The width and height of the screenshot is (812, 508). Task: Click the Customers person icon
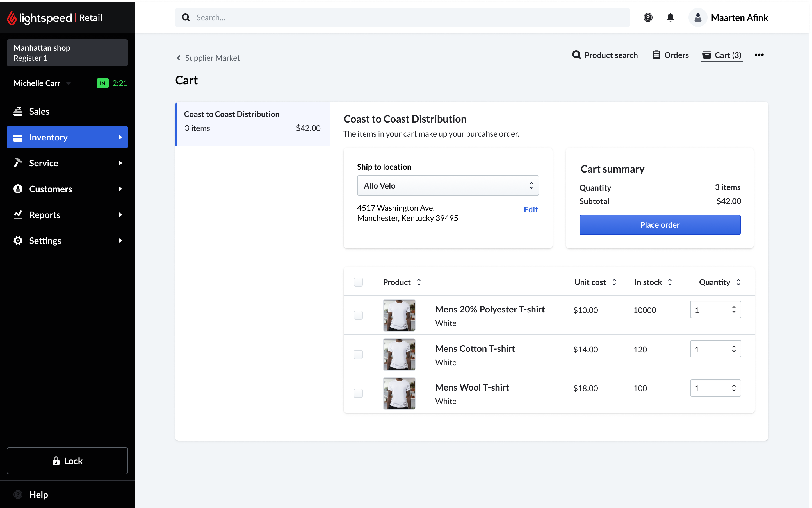(x=18, y=189)
